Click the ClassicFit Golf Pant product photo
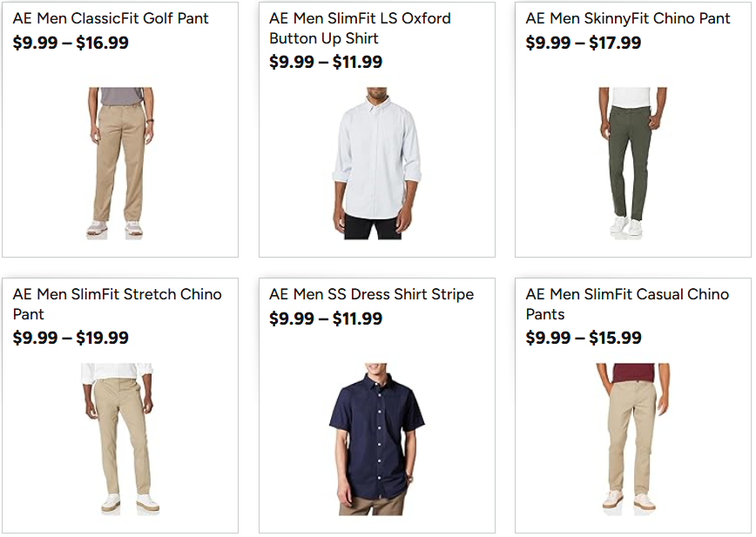 click(x=119, y=161)
